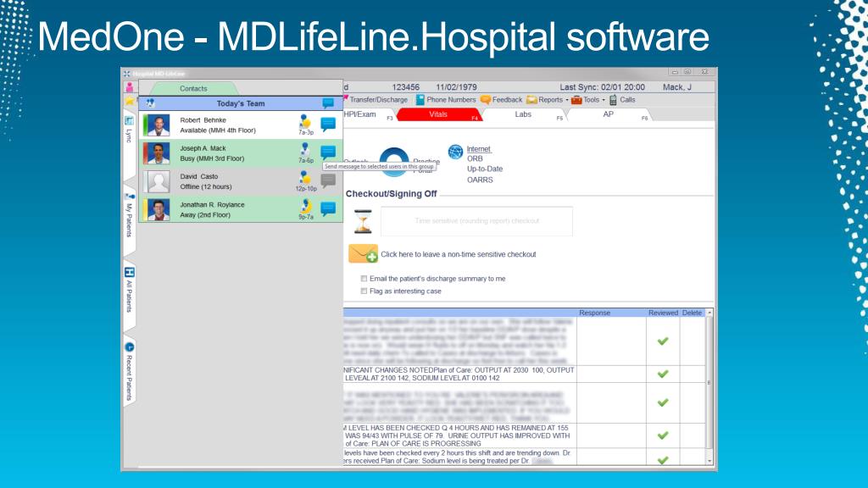Click the envelope non-time sensitive checkout icon
The width and height of the screenshot is (868, 488).
(363, 254)
